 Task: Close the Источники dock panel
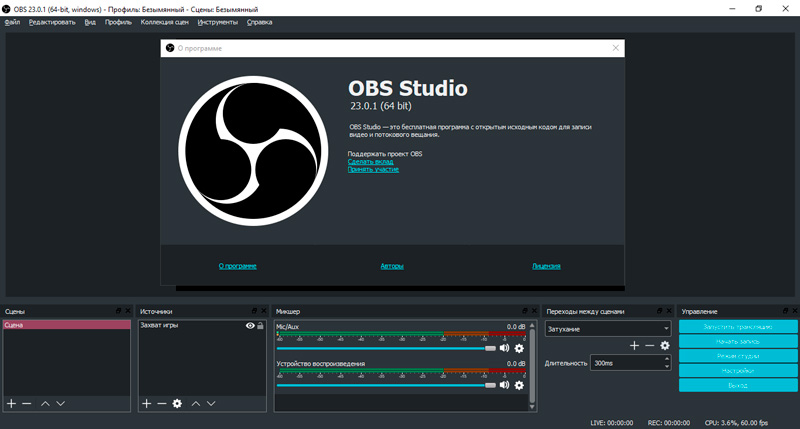[x=263, y=311]
